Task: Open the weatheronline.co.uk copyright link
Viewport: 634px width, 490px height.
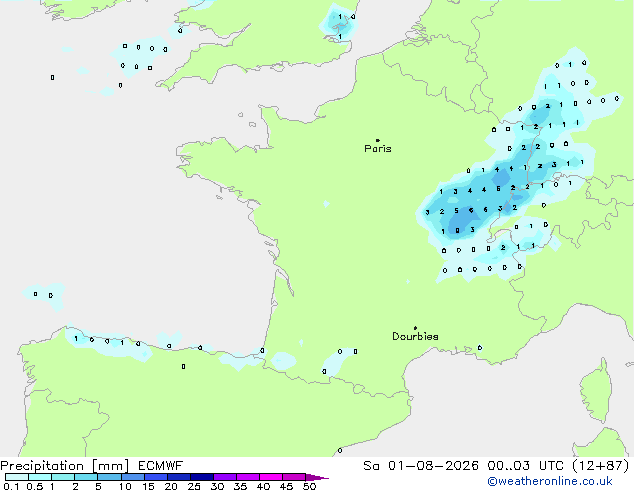Action: [x=550, y=481]
